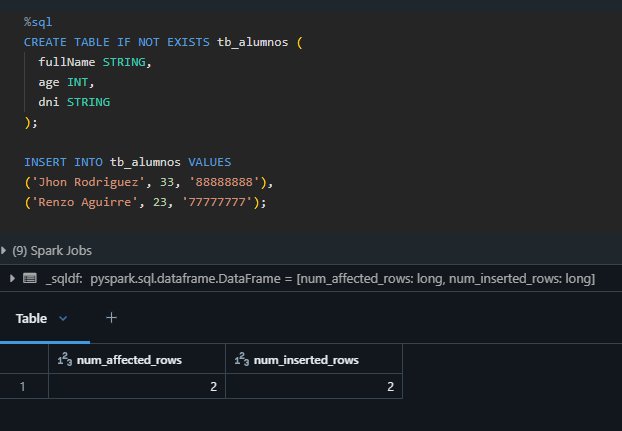Open the Table tab dropdown chevron

(x=63, y=318)
